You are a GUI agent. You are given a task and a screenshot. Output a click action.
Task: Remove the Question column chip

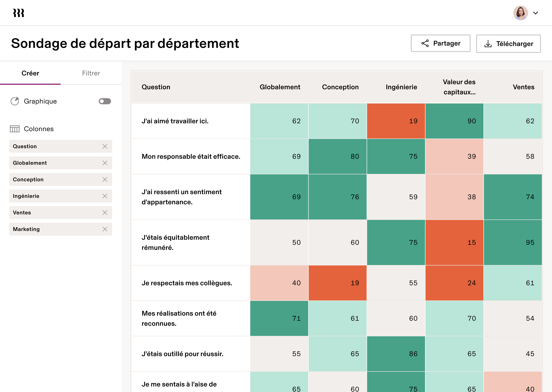click(105, 146)
